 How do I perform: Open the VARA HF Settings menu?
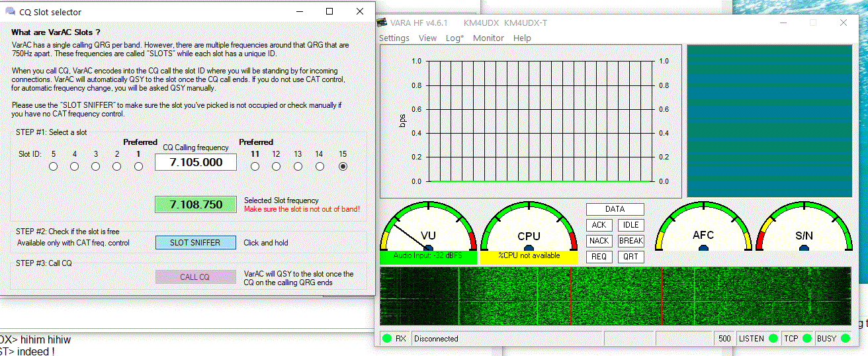pyautogui.click(x=394, y=38)
